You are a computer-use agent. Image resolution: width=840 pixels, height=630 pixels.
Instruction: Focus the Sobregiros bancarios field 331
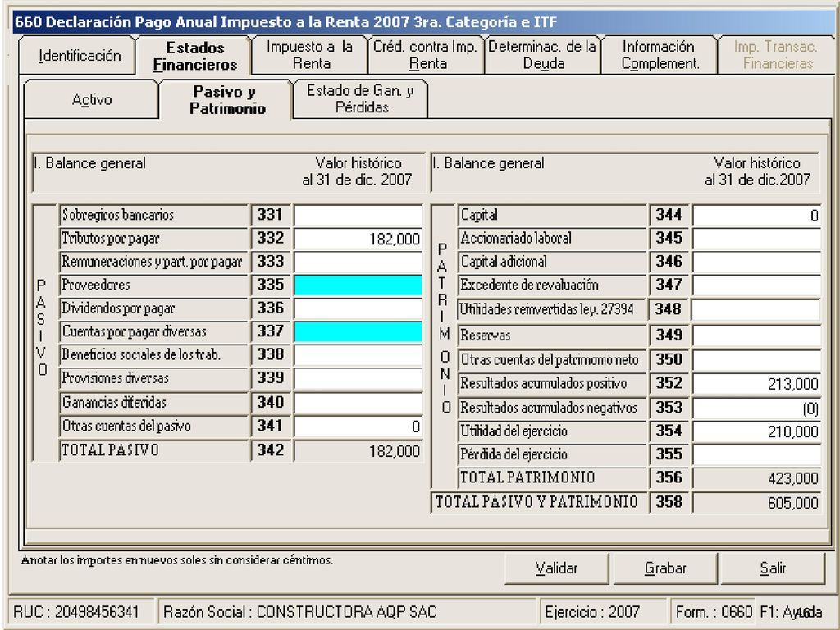[x=358, y=216]
